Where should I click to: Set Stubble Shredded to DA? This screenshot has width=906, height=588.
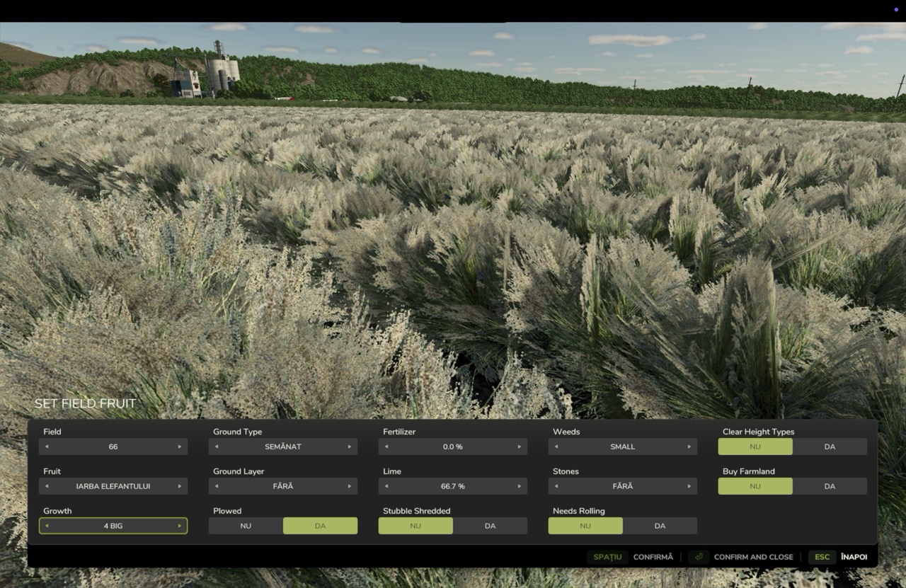coord(490,526)
